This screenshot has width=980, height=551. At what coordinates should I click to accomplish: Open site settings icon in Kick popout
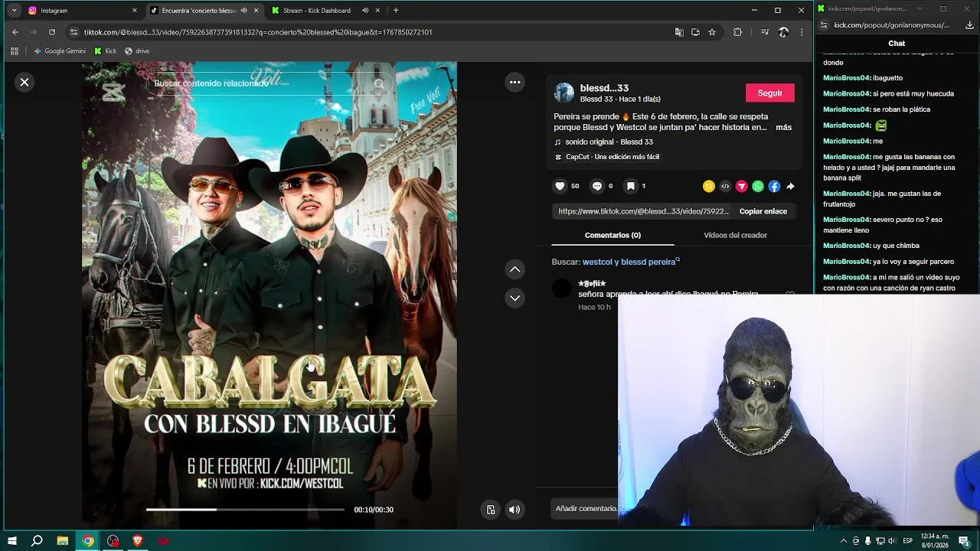tap(824, 24)
